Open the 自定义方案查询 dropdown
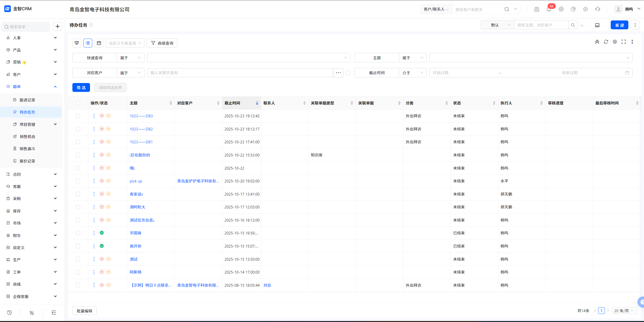 click(125, 43)
